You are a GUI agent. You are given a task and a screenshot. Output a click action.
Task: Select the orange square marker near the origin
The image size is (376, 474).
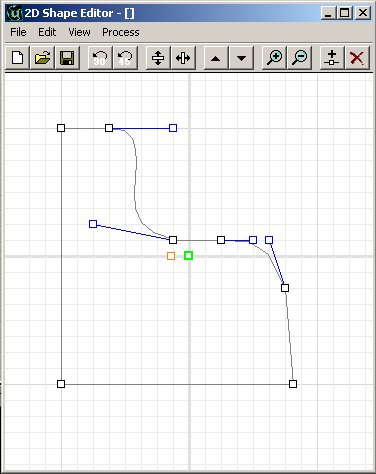[171, 256]
